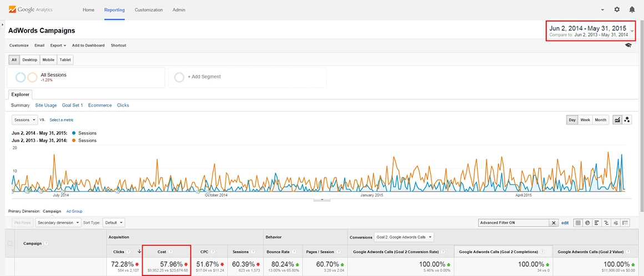644x276 pixels.
Task: Click the Advanced Filter ON field
Action: click(x=514, y=223)
